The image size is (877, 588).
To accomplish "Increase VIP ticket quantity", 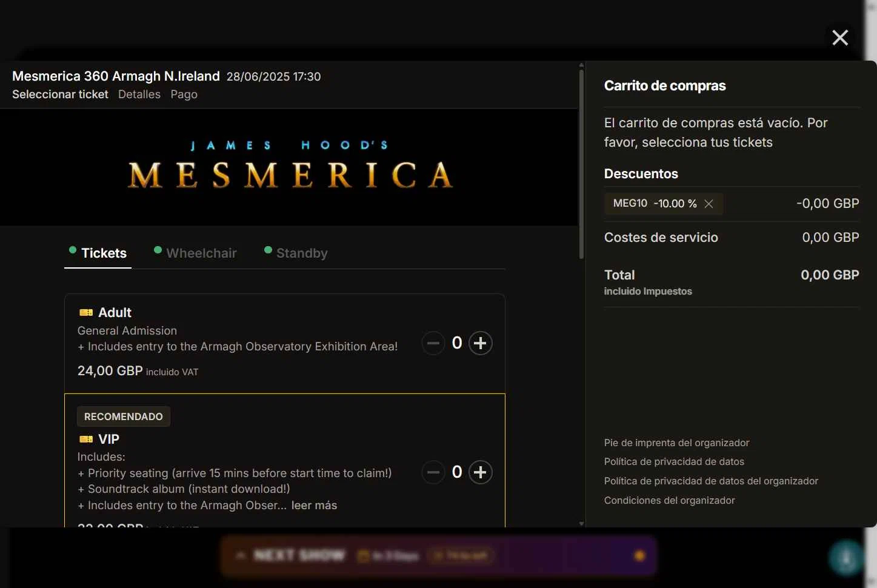I will coord(480,472).
